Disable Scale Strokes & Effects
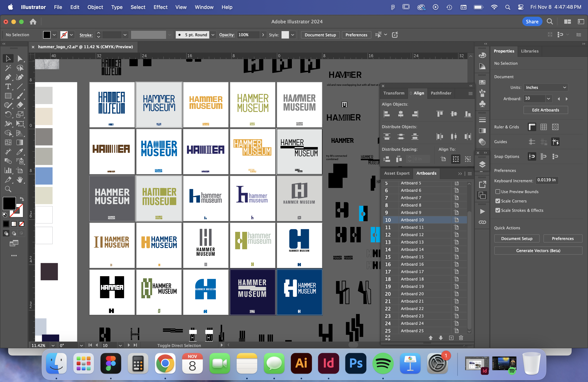Screen dimensions: 588x382 pos(498,210)
